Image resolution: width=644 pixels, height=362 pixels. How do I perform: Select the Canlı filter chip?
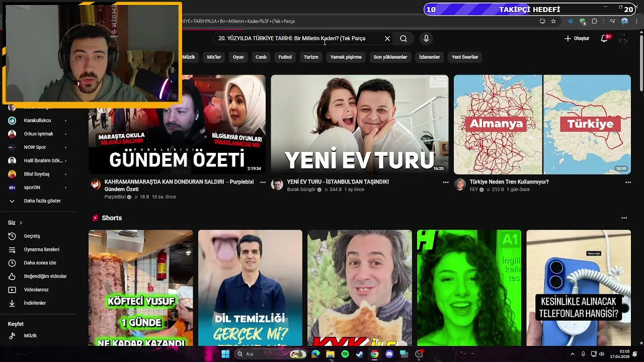(261, 57)
